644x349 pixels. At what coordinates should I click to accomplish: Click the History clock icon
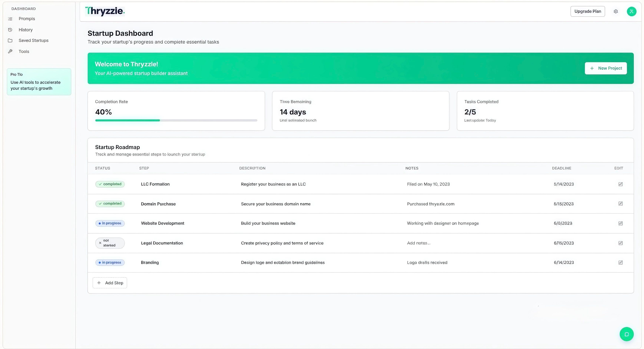pyautogui.click(x=10, y=30)
